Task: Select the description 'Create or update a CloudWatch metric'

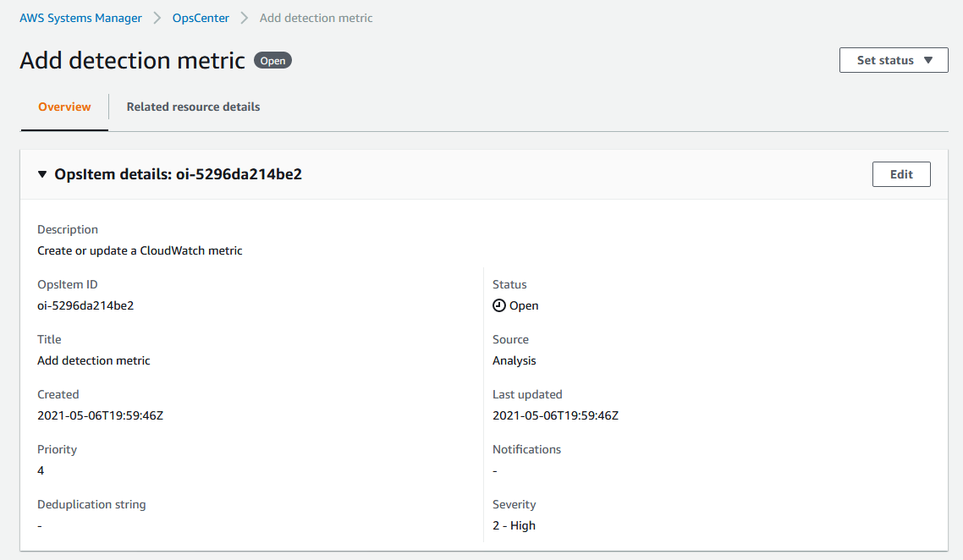Action: click(140, 250)
